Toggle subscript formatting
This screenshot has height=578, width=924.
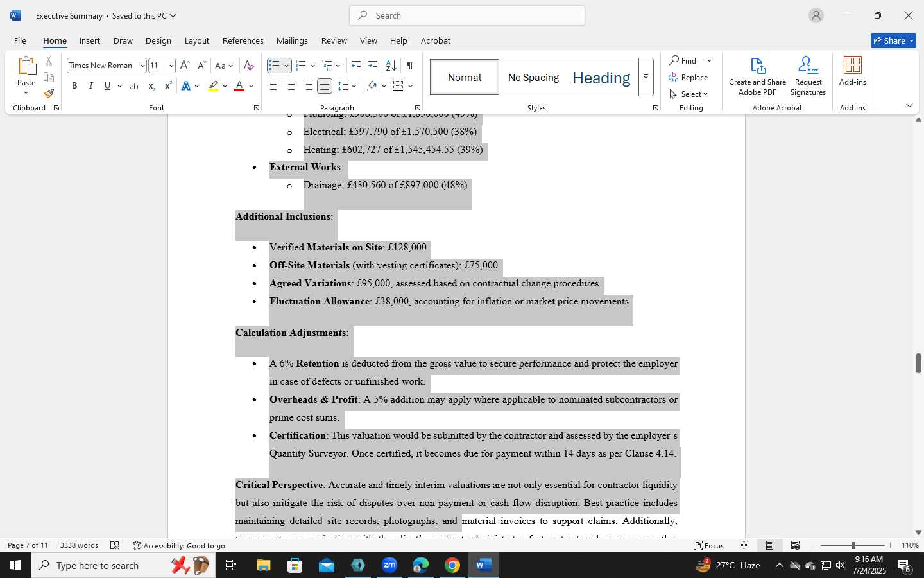[151, 86]
